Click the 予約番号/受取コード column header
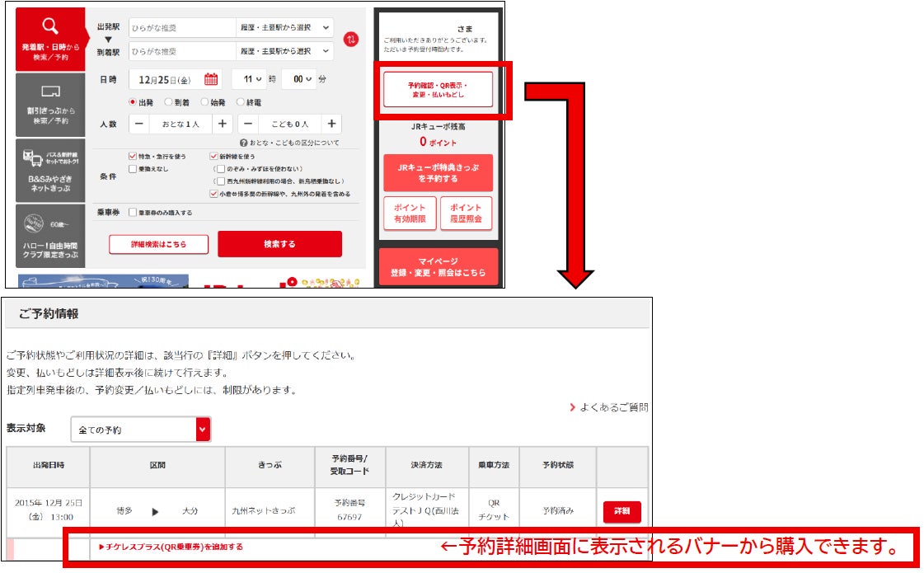The width and height of the screenshot is (924, 573). 350,465
